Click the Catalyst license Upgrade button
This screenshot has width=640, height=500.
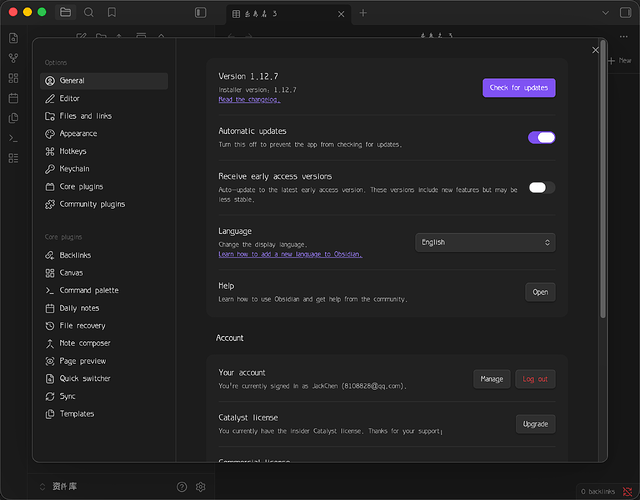(536, 424)
